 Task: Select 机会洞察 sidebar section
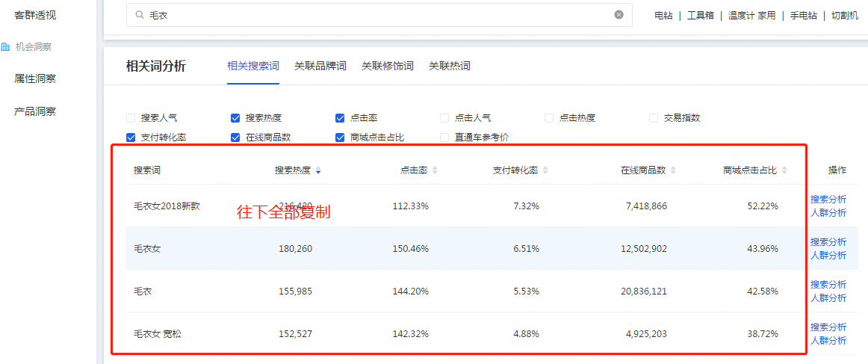coord(33,47)
